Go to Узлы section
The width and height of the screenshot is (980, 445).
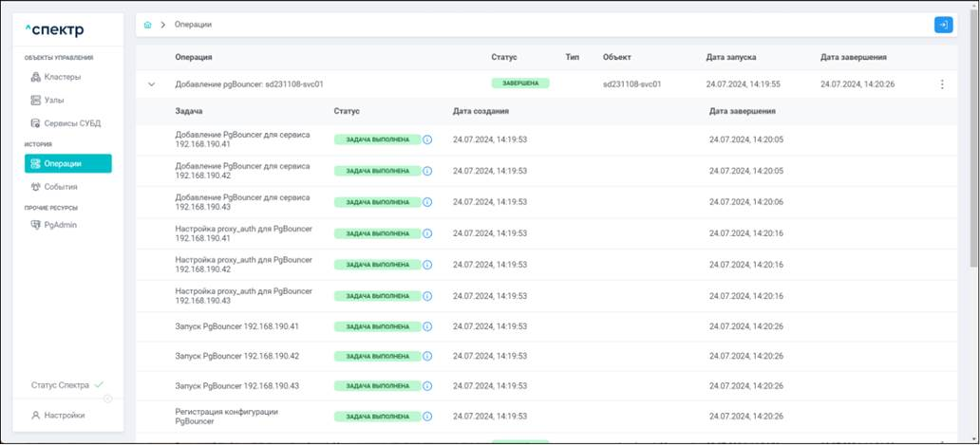coord(54,100)
